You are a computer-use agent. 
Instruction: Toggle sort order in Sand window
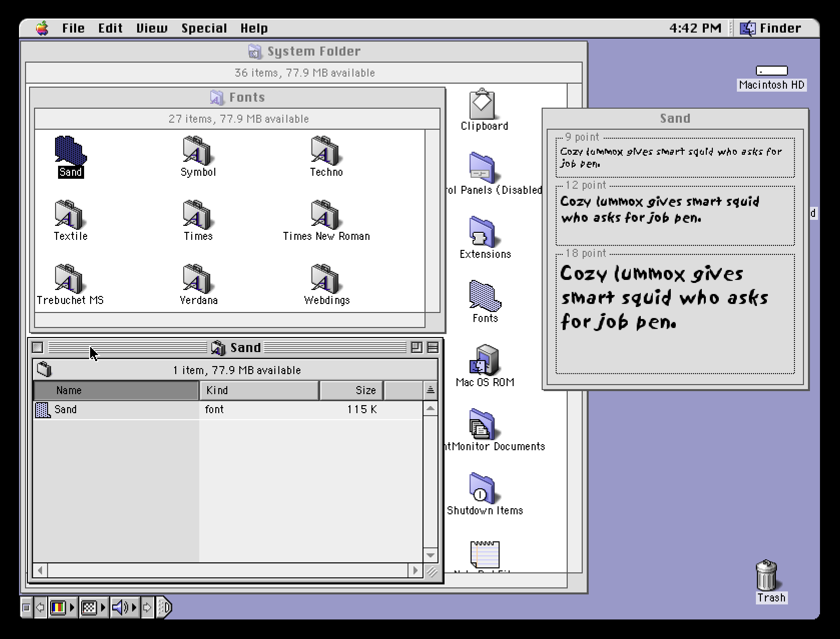click(431, 390)
